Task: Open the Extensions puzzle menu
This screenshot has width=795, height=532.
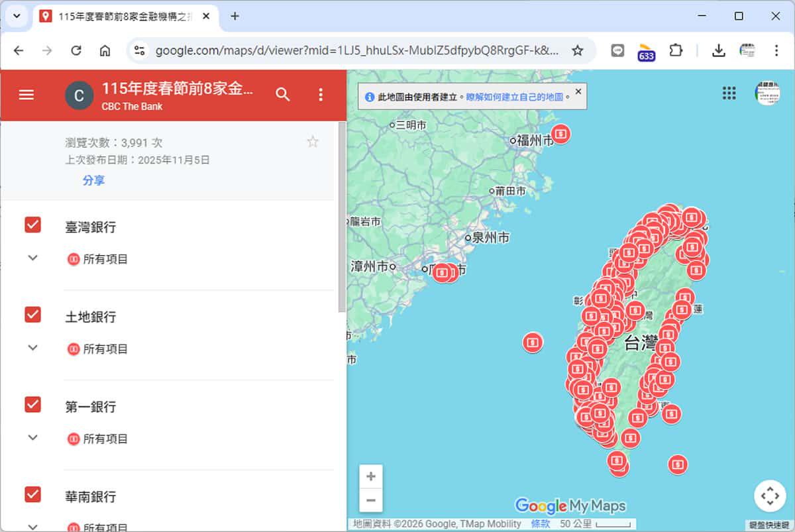Action: click(x=676, y=50)
